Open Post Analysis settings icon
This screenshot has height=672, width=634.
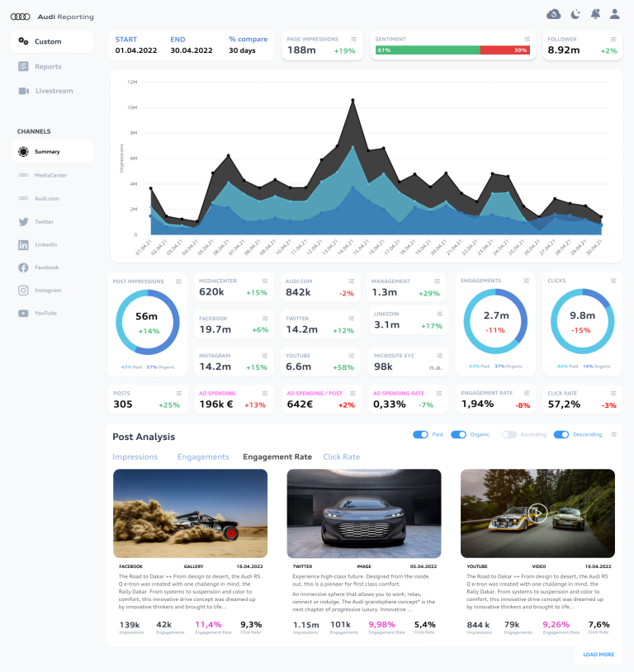tap(614, 434)
